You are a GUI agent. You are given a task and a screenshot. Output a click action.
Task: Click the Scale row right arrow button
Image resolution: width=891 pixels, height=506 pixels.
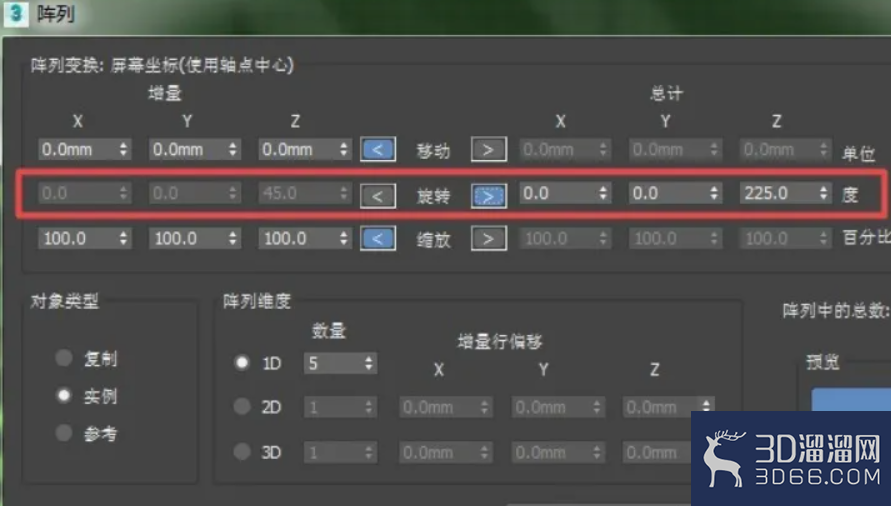[489, 239]
